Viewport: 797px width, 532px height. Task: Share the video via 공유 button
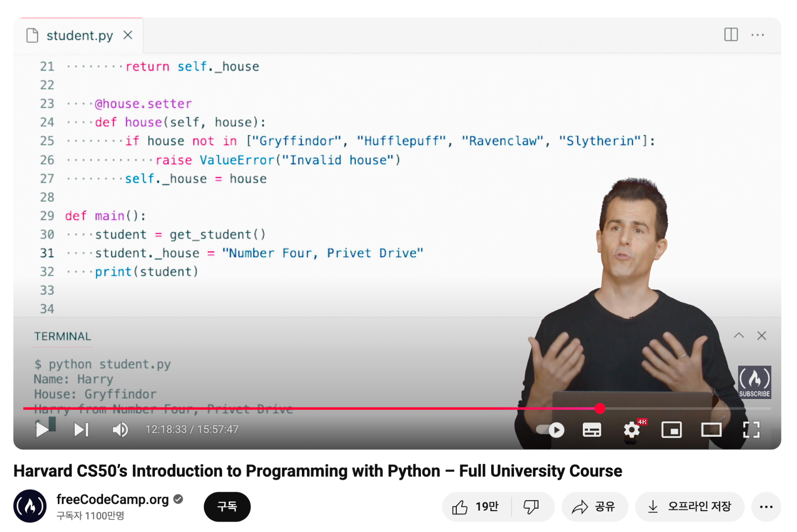[594, 507]
